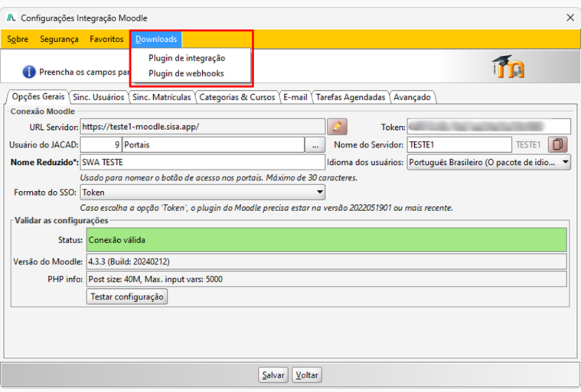Click the ellipsis lookup button beside Portais
Screen dimensions: 581x392
click(x=315, y=145)
